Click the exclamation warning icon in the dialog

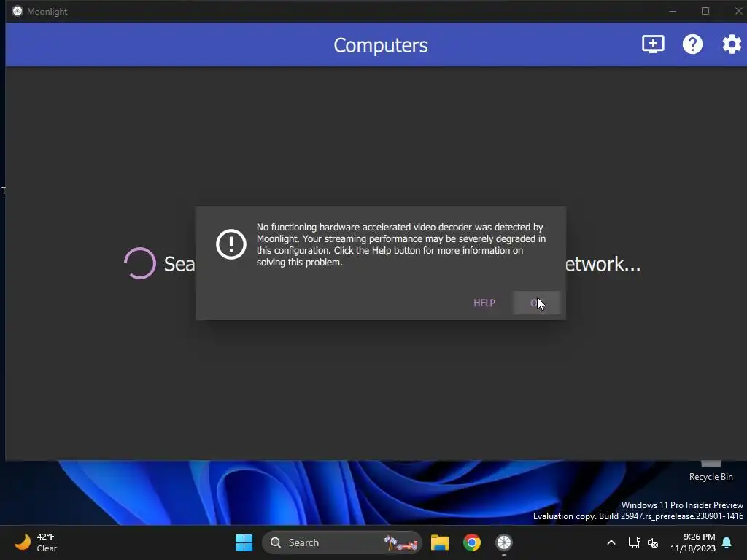[x=231, y=244]
